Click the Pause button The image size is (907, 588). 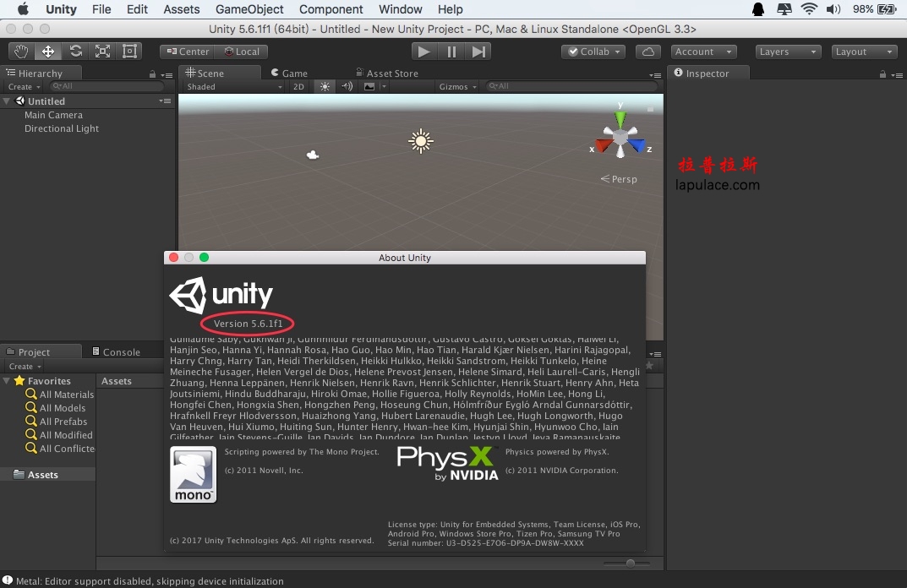pos(451,52)
